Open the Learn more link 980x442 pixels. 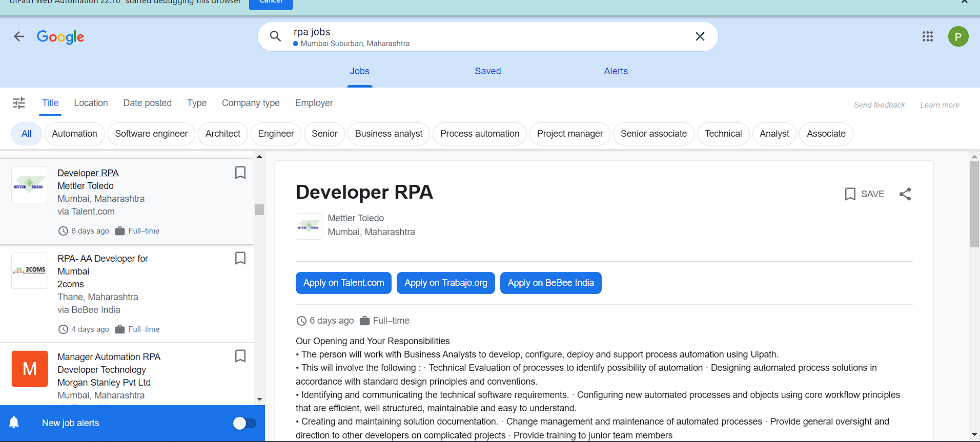tap(940, 105)
